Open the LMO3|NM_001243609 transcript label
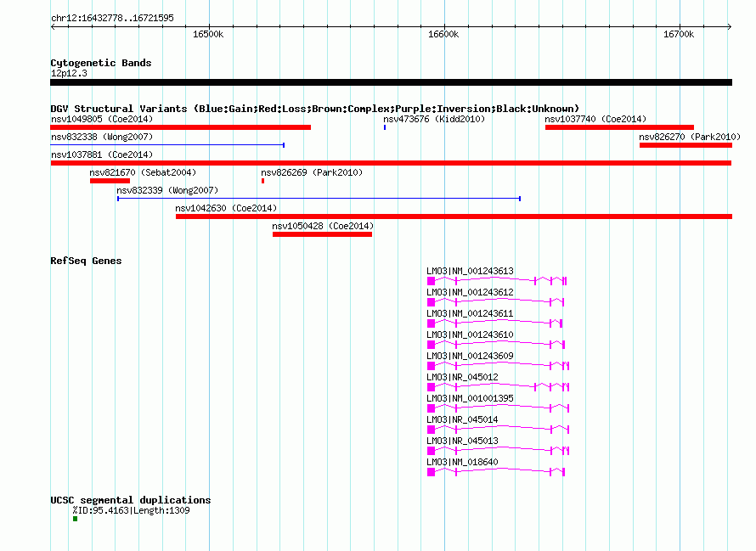756x551 pixels. click(x=470, y=356)
